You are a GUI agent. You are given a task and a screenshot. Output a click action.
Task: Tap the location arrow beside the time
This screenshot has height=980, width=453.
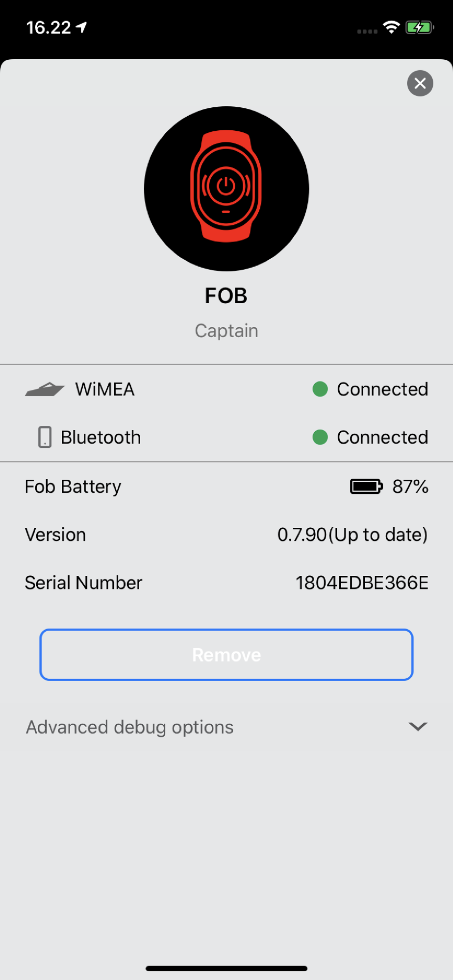[82, 27]
